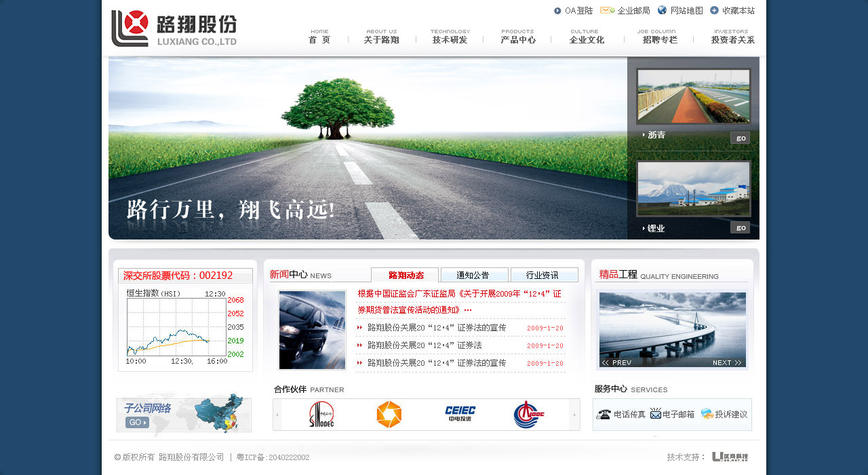Click the GO button under 子公司网络
The height and width of the screenshot is (475, 868).
click(137, 423)
